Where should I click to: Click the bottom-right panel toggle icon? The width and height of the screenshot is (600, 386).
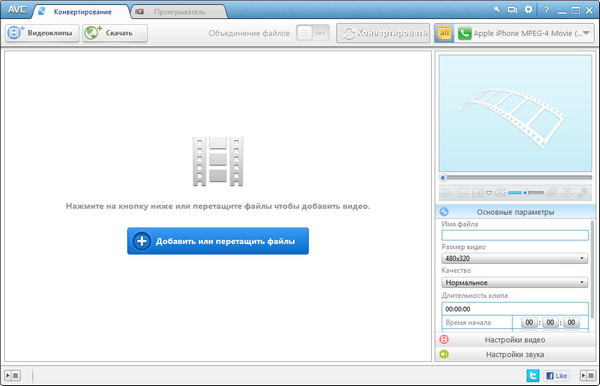point(587,376)
